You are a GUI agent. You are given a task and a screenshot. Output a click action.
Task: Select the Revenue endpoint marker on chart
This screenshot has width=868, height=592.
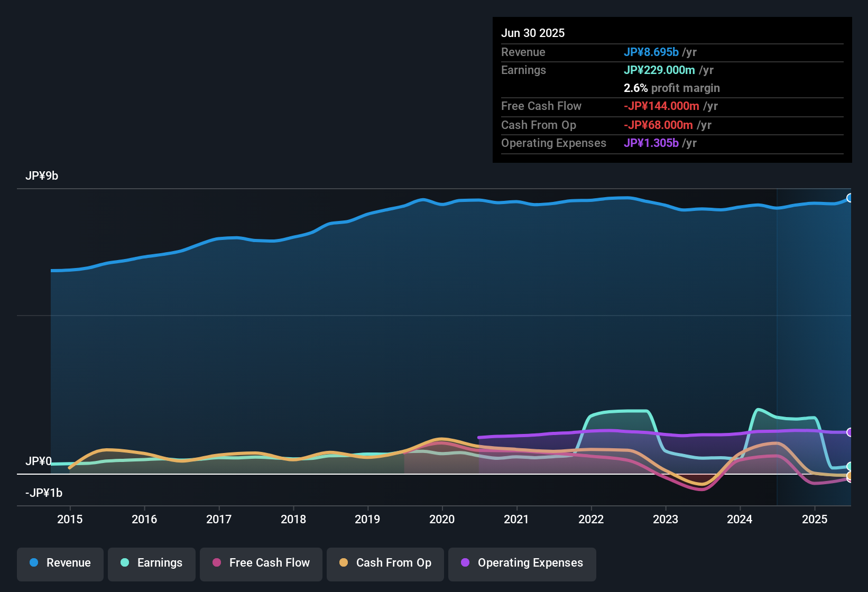pyautogui.click(x=850, y=198)
